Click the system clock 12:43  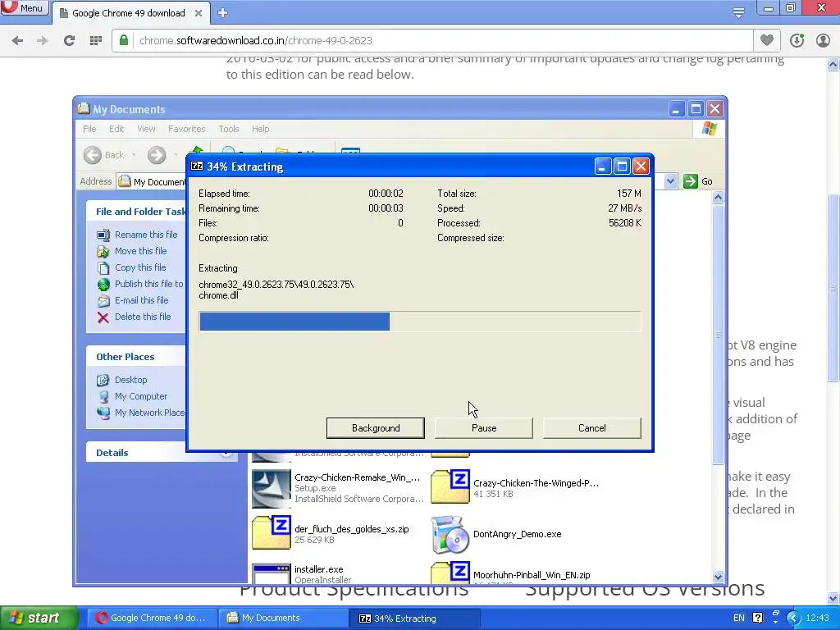pyautogui.click(x=817, y=619)
